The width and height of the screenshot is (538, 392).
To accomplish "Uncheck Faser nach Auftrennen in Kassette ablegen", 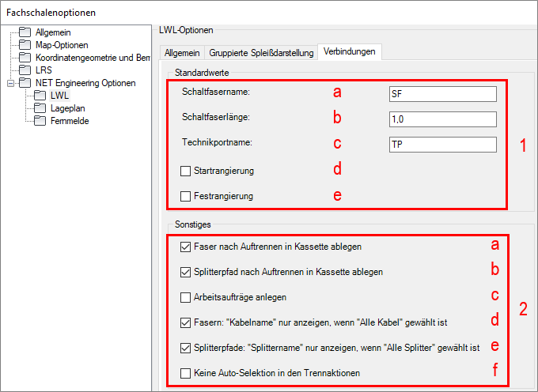I will (x=186, y=247).
